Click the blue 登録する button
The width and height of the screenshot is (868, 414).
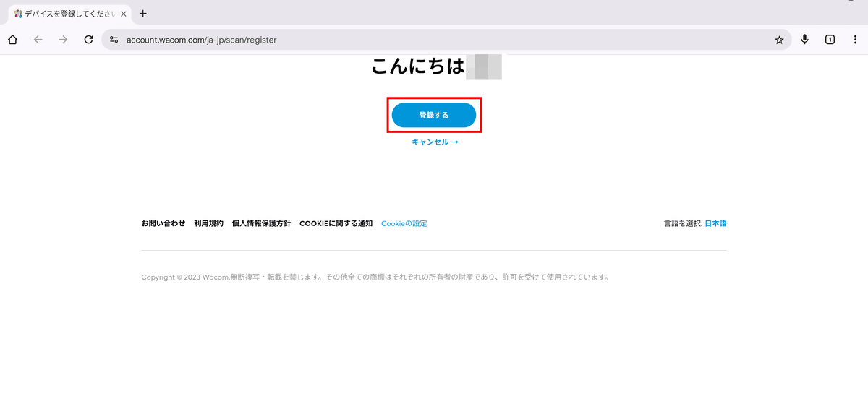433,116
